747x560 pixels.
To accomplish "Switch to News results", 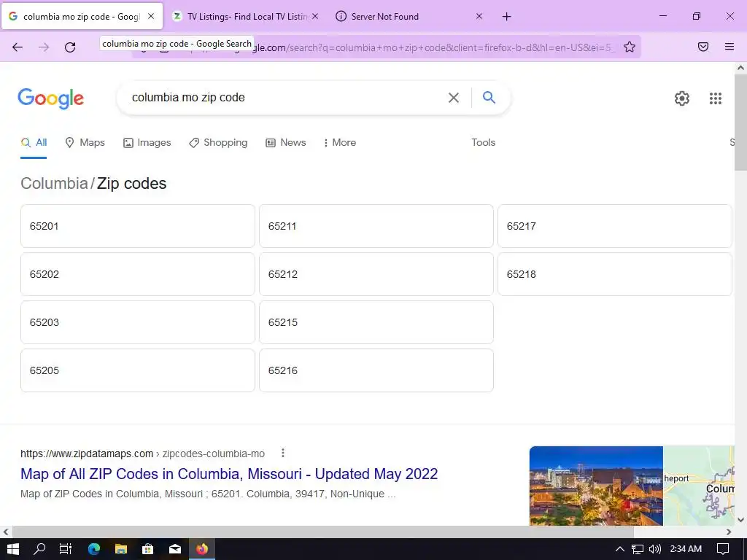I will pyautogui.click(x=285, y=142).
